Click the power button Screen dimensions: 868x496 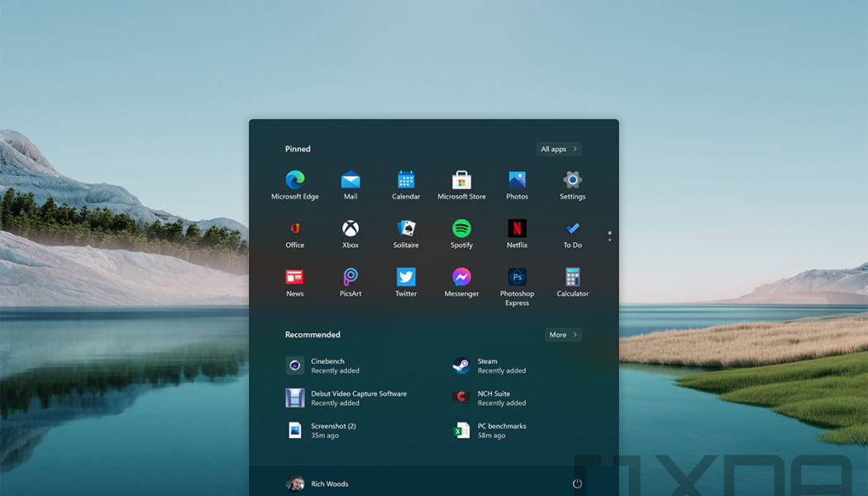[578, 485]
